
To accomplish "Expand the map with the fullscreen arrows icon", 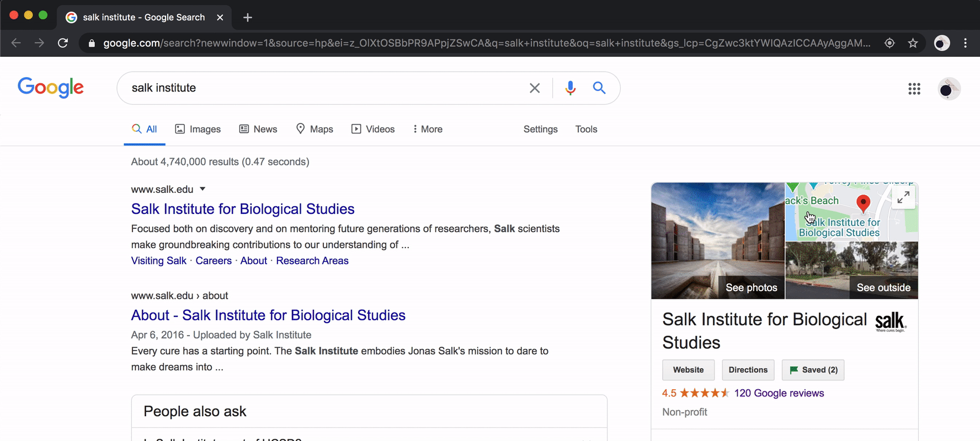I will pyautogui.click(x=903, y=197).
